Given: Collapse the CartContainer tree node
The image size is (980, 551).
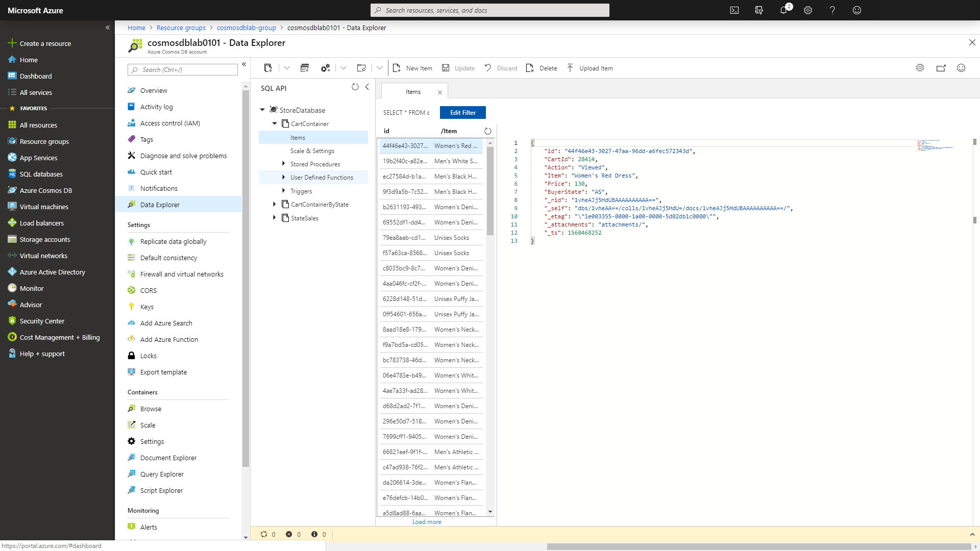Looking at the screenshot, I should (275, 123).
